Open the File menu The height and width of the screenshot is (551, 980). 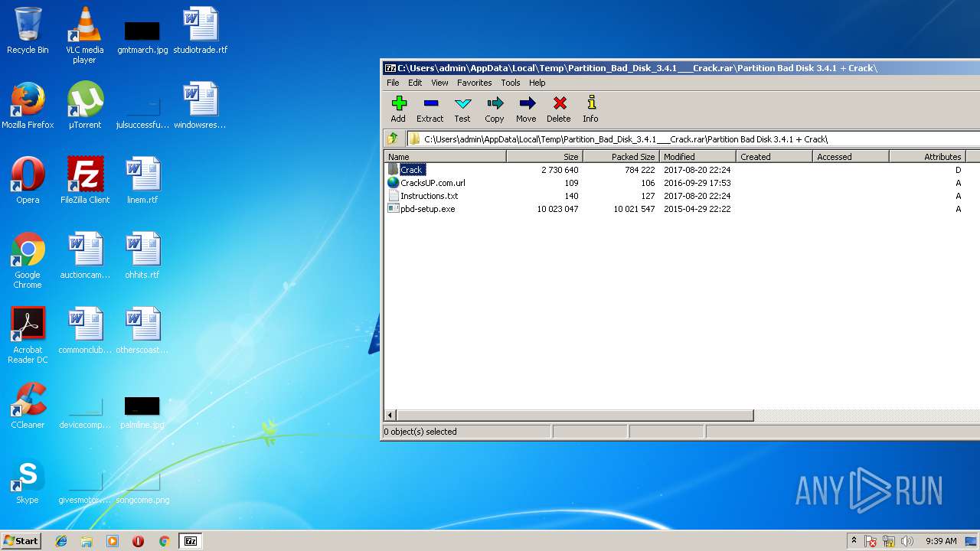pyautogui.click(x=393, y=83)
